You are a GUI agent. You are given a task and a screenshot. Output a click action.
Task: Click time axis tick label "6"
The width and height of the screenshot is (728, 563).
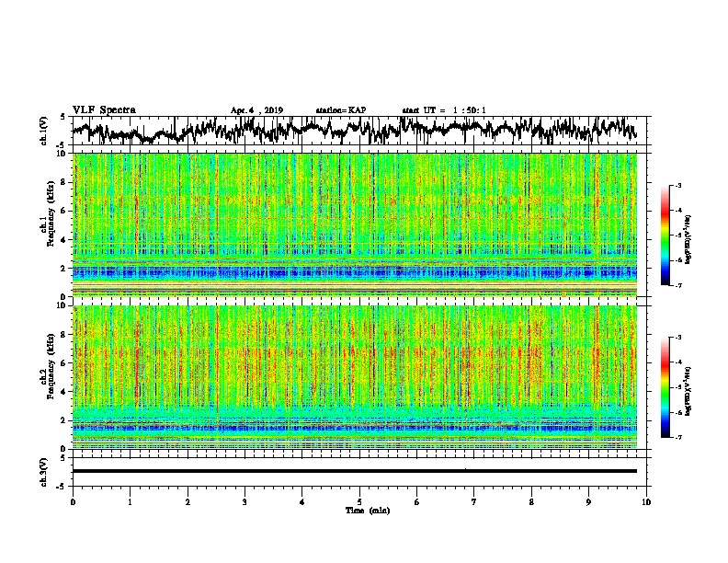click(x=417, y=501)
